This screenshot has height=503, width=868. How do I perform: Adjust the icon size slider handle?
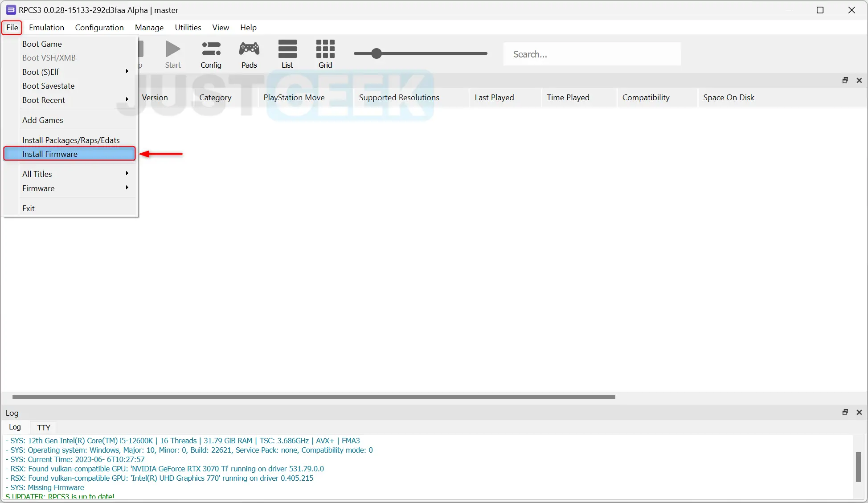tap(377, 53)
